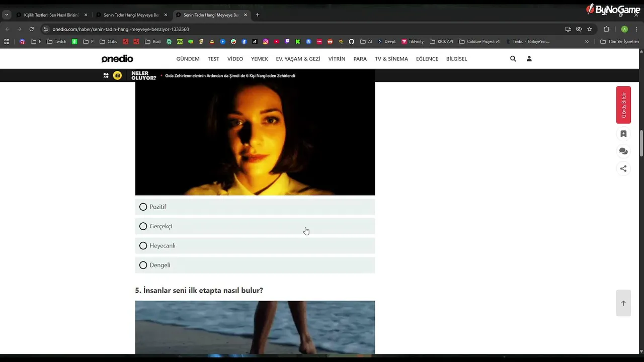Open TV & SİNEMA navigation item
644x362 pixels.
pos(391,59)
